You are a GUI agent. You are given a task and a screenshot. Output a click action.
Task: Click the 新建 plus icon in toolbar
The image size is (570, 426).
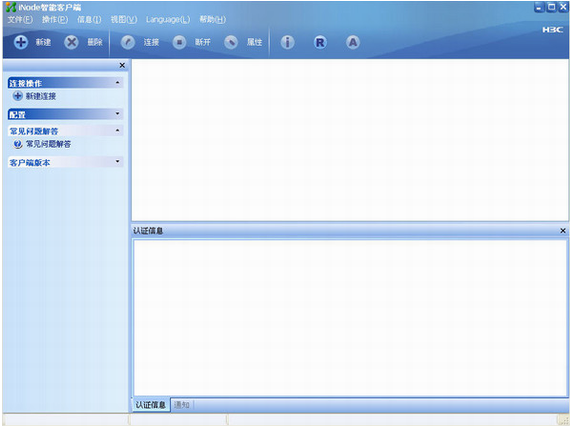click(x=21, y=42)
